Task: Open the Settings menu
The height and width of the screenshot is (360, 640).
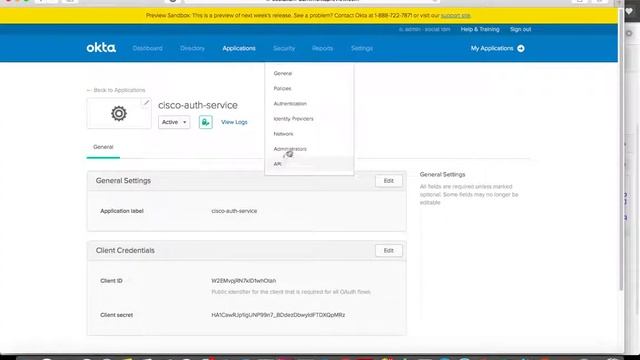Action: pyautogui.click(x=362, y=48)
